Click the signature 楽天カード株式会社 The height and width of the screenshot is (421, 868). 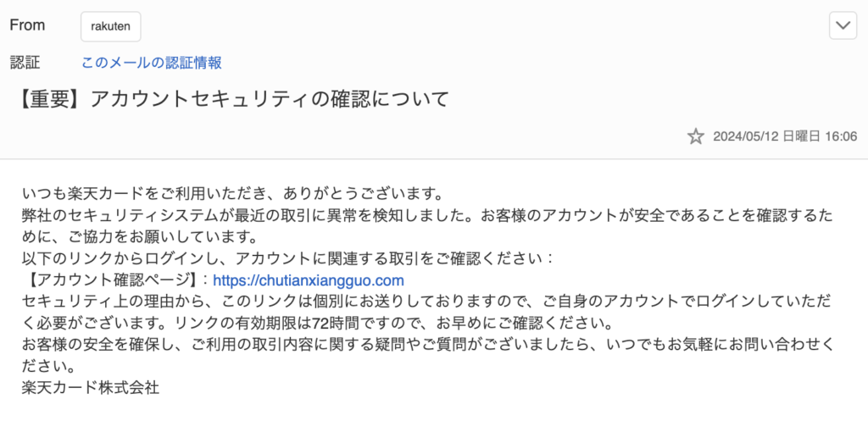tap(91, 390)
